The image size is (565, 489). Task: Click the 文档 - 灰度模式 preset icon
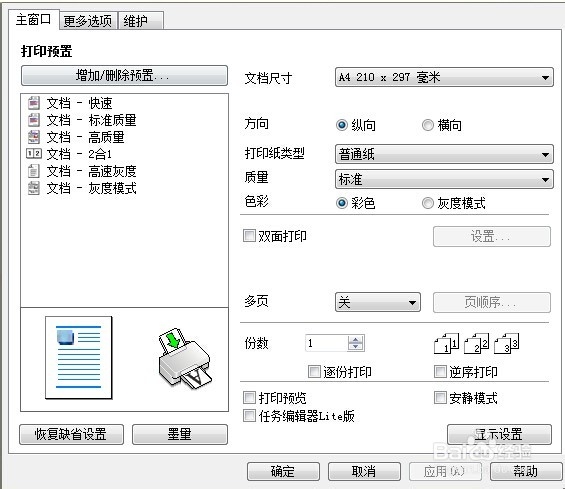click(34, 188)
